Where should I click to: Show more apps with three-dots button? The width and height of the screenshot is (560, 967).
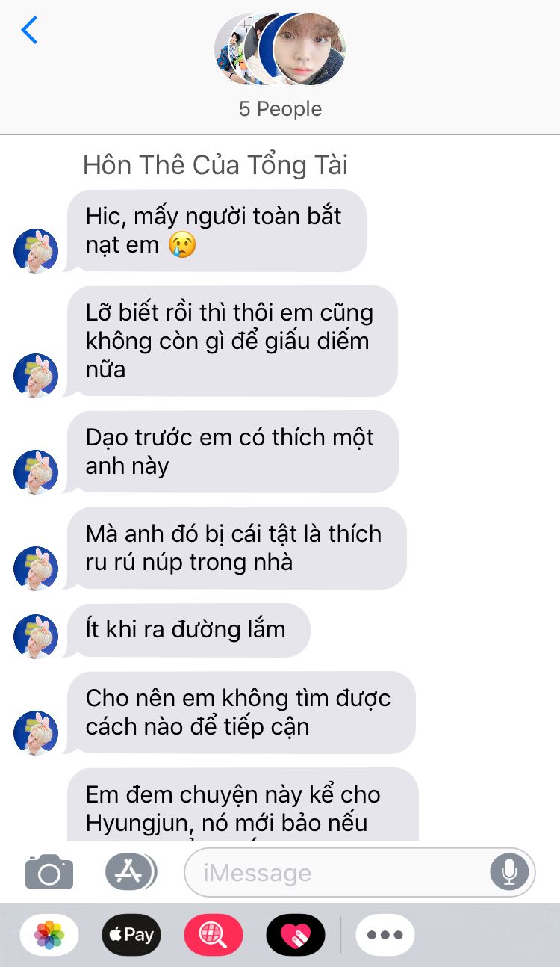[385, 934]
